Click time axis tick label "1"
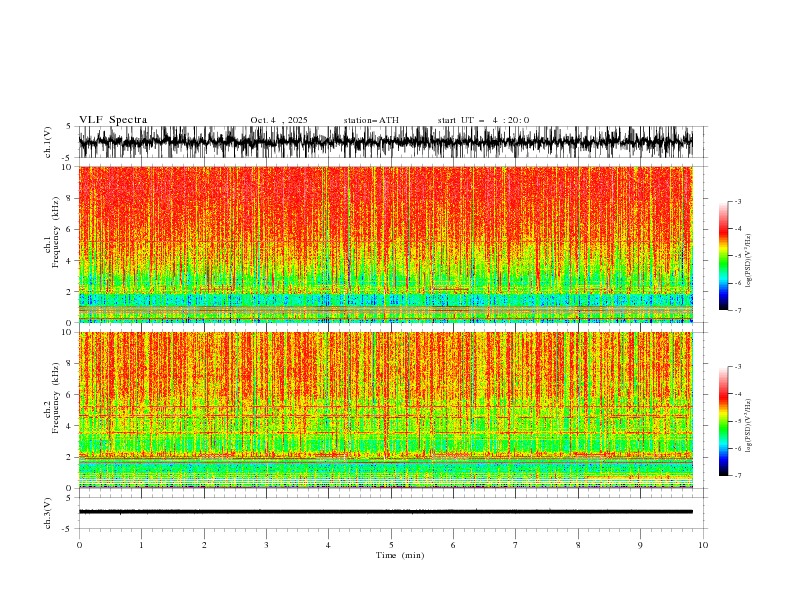 coord(141,545)
